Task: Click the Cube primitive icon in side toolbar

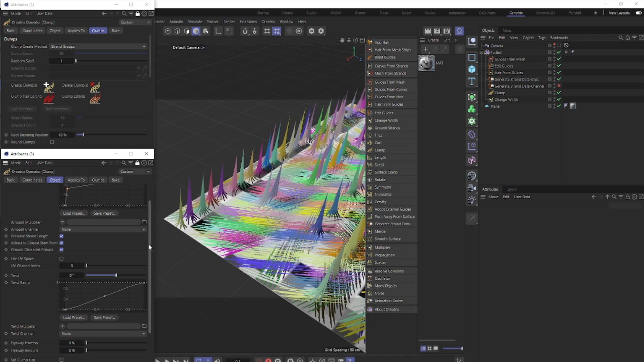Action: (x=472, y=69)
